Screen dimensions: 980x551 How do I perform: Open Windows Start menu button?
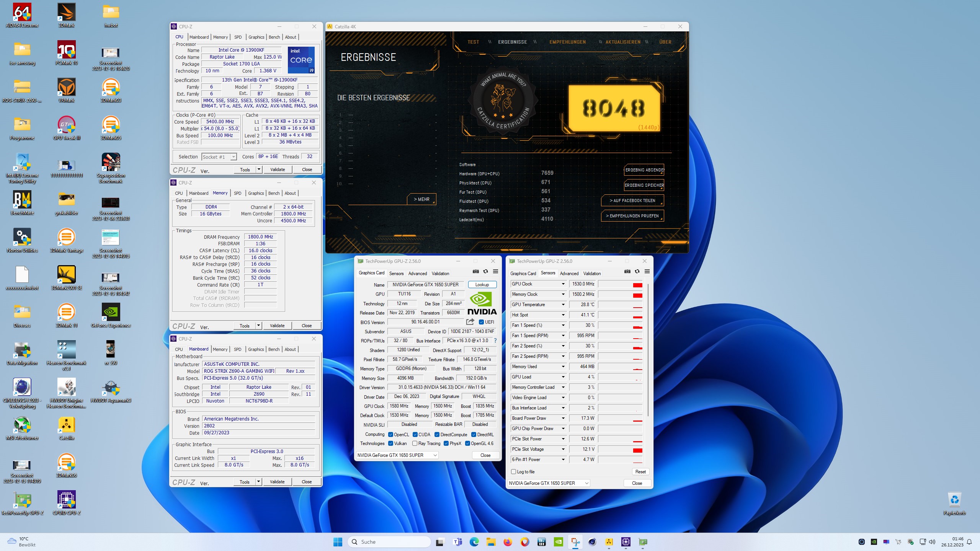pos(338,542)
